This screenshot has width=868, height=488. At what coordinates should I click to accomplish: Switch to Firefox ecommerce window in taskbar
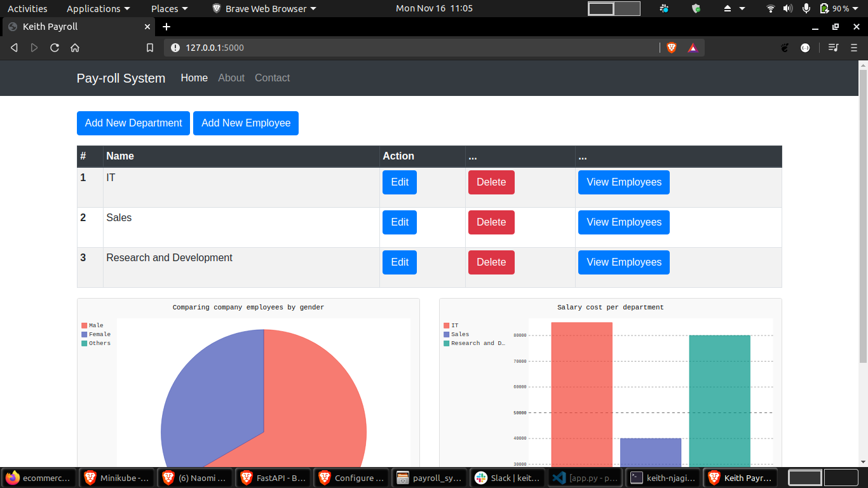[x=40, y=478]
